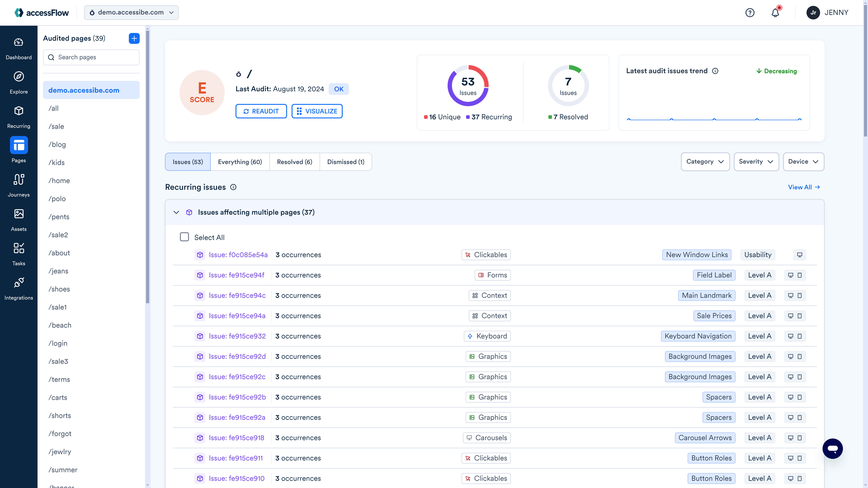
Task: Click the JENNY user avatar
Action: pyautogui.click(x=813, y=13)
